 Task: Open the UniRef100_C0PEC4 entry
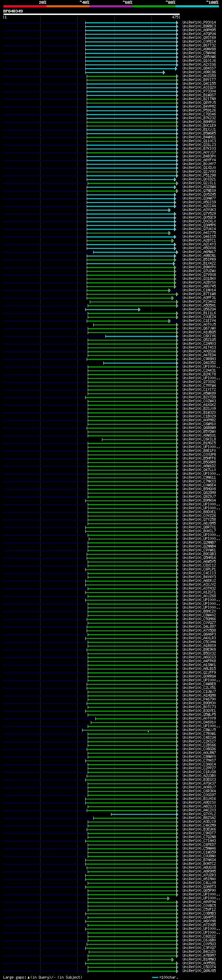click(x=199, y=41)
